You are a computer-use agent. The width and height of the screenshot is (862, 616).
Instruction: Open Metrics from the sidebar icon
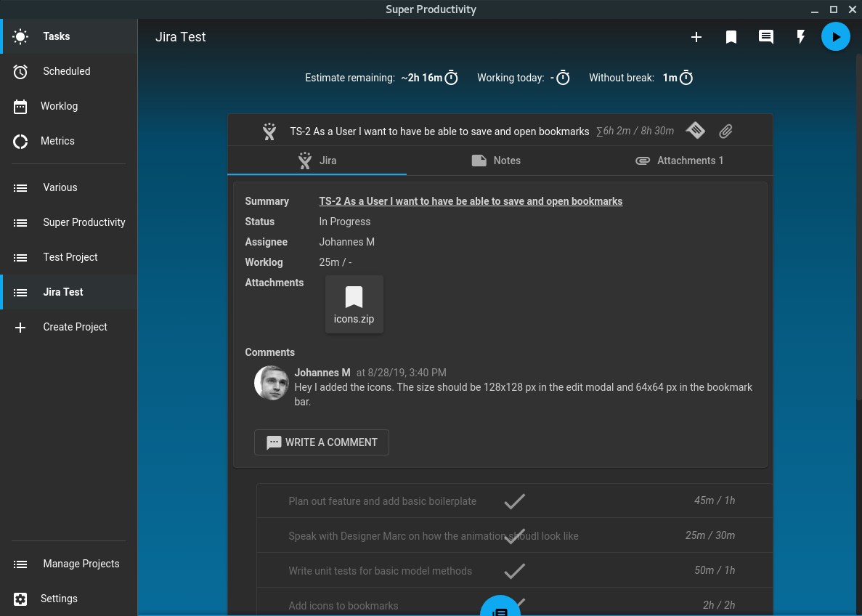coord(20,141)
